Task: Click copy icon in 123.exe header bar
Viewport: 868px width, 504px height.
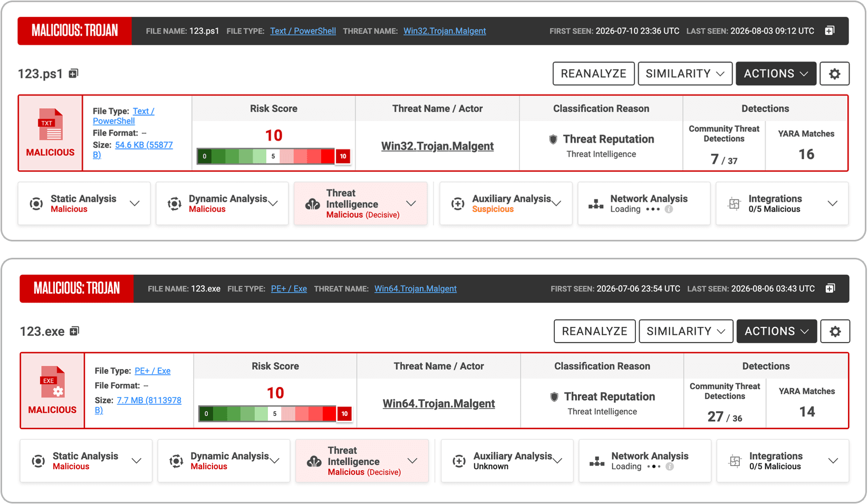Action: 830,288
